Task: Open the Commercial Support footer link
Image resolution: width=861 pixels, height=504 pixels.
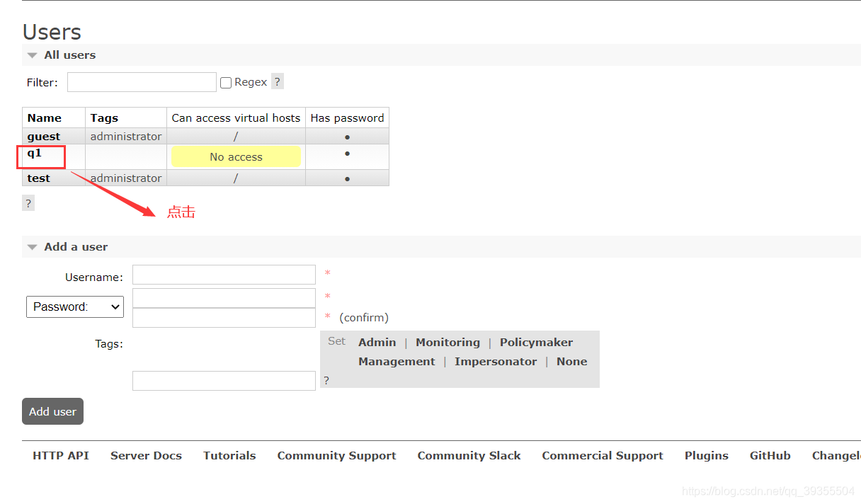Action: tap(603, 456)
